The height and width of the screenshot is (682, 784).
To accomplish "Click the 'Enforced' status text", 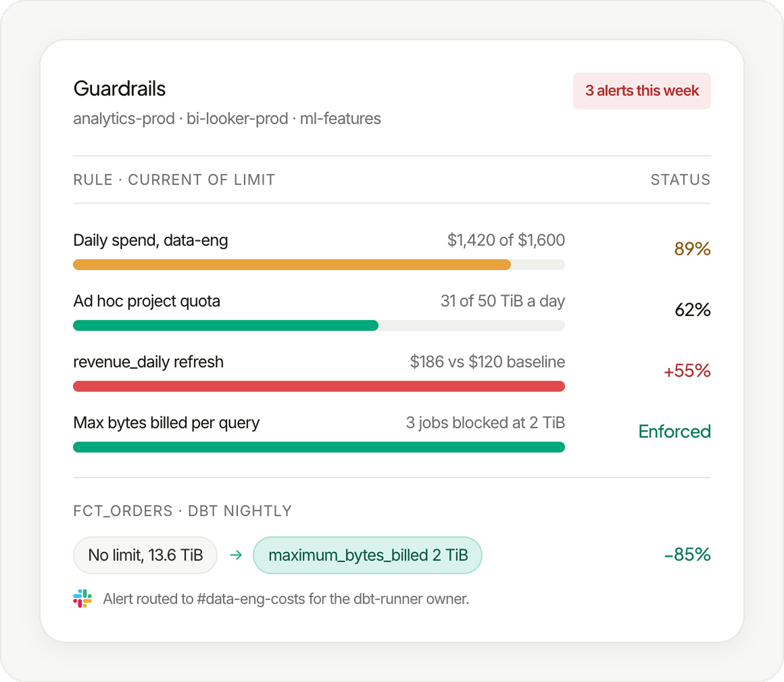I will pyautogui.click(x=675, y=431).
